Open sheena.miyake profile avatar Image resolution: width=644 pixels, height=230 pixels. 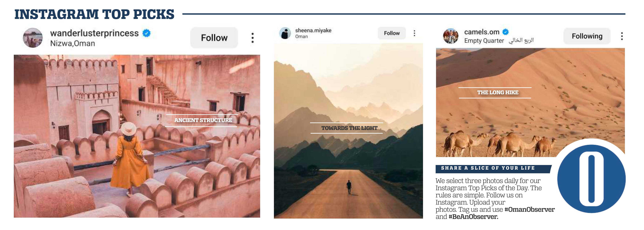coord(285,33)
